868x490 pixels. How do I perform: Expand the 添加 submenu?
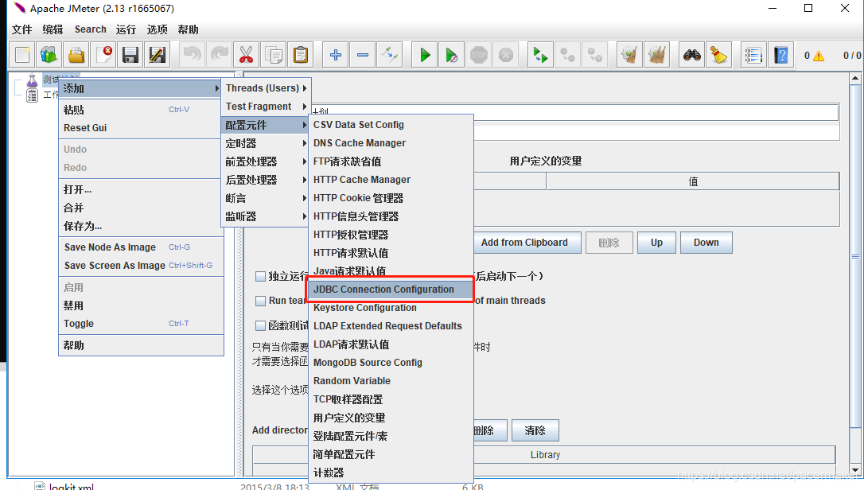click(x=139, y=88)
